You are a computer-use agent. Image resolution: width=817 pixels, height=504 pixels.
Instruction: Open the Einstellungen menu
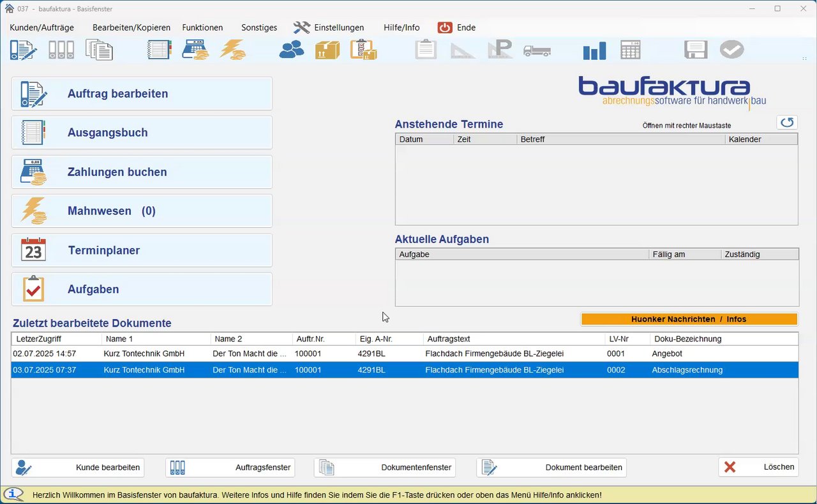(329, 27)
